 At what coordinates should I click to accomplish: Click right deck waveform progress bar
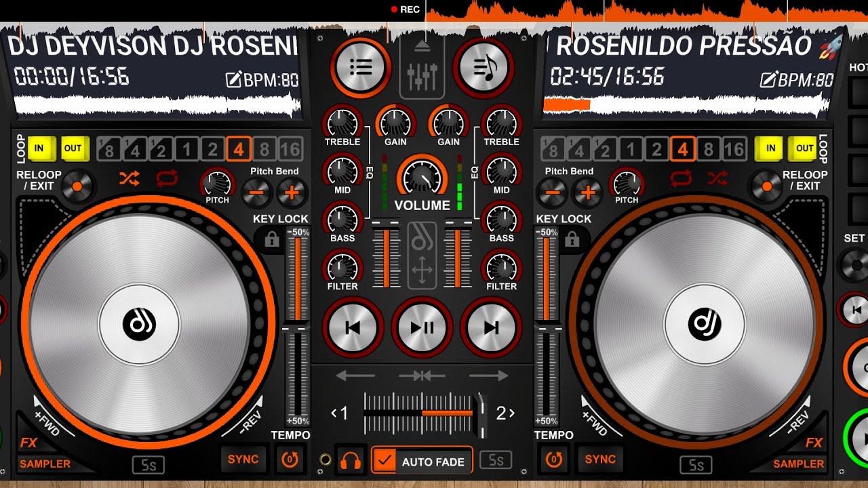(x=686, y=105)
